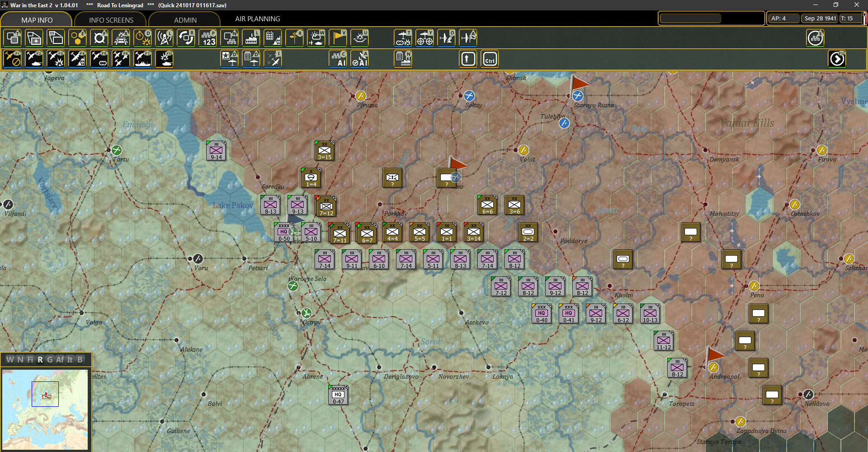Image resolution: width=868 pixels, height=452 pixels.
Task: Open air directive list (D) icon
Action: [x=251, y=59]
